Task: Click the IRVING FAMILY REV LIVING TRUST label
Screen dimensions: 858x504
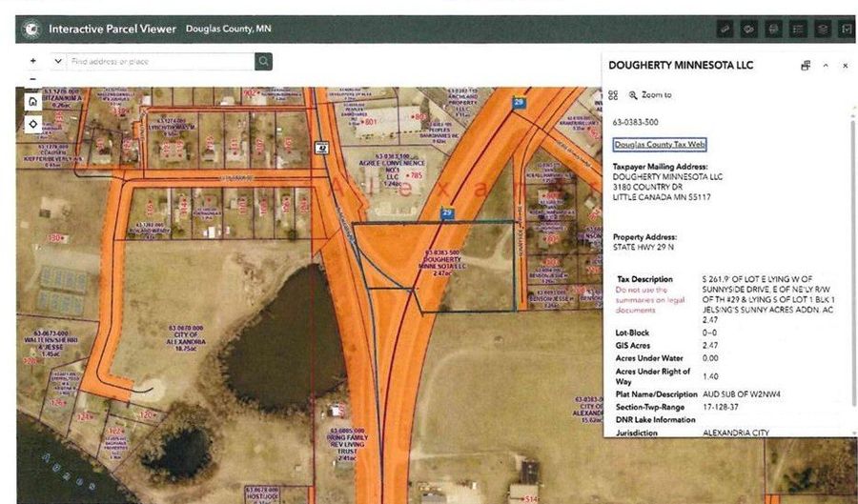Action: click(x=347, y=444)
